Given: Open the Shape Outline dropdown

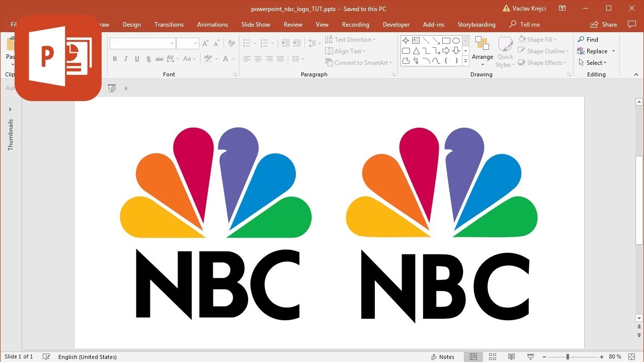Looking at the screenshot, I should 543,51.
